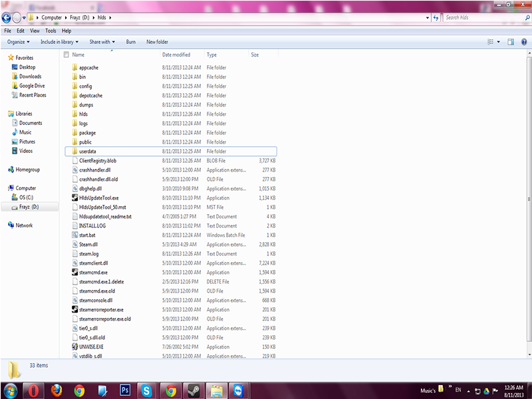Sort by the Type column header
Screen dimensions: 532x399
pyautogui.click(x=211, y=55)
